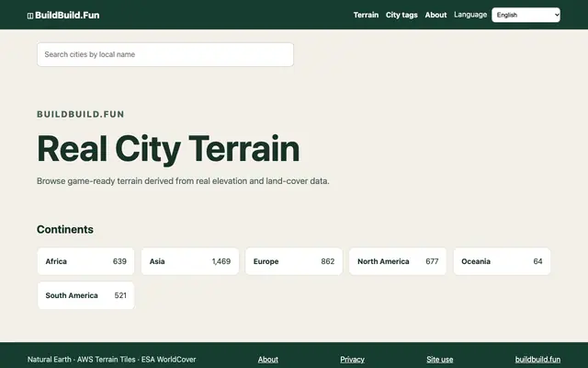Viewport: 588px width, 368px height.
Task: Open the South America continent card
Action: 85,295
